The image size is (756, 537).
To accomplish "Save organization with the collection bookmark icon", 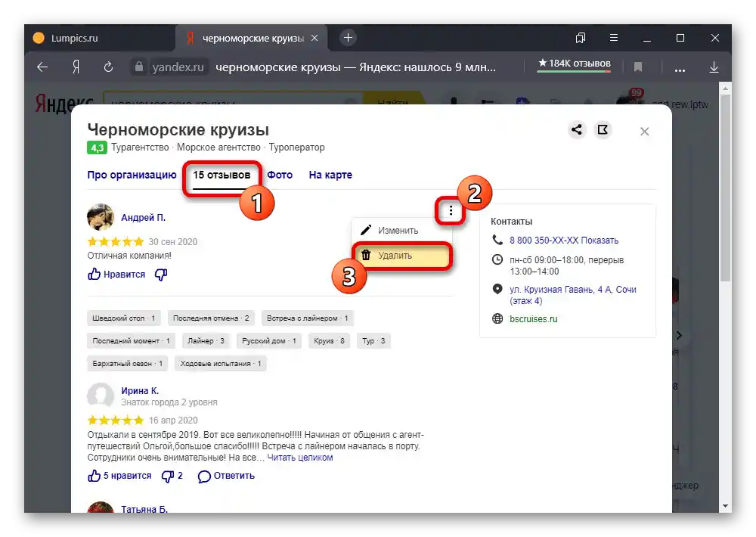I will 603,130.
